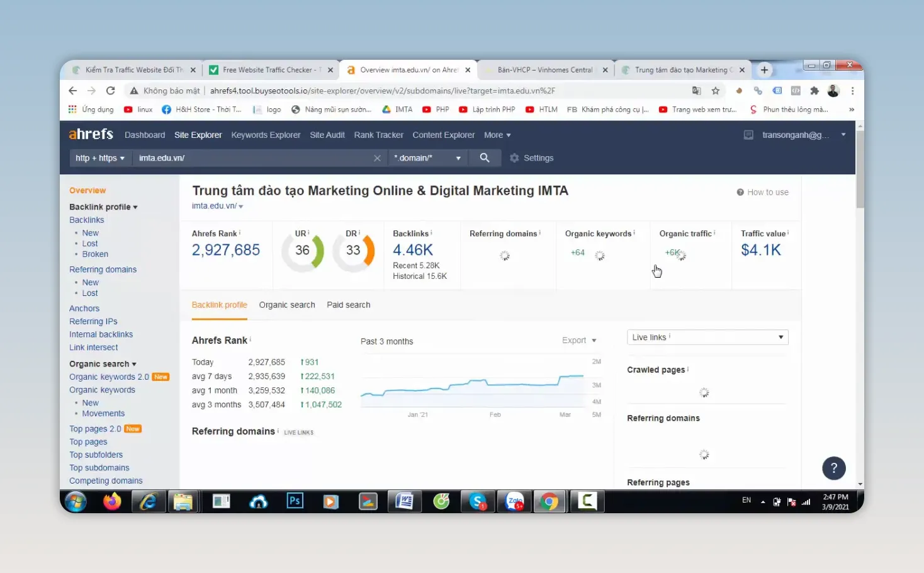Open Site Audit

[x=327, y=135]
